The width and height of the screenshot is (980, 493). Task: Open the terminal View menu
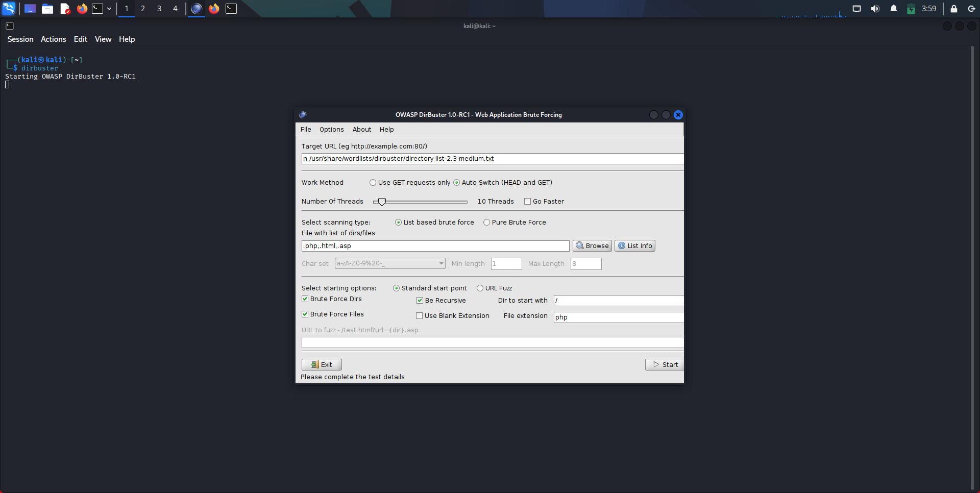[x=103, y=39]
